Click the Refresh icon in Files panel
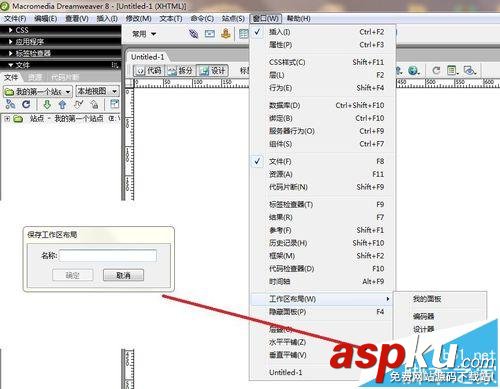Screen dimensions: 500x389 [26, 105]
